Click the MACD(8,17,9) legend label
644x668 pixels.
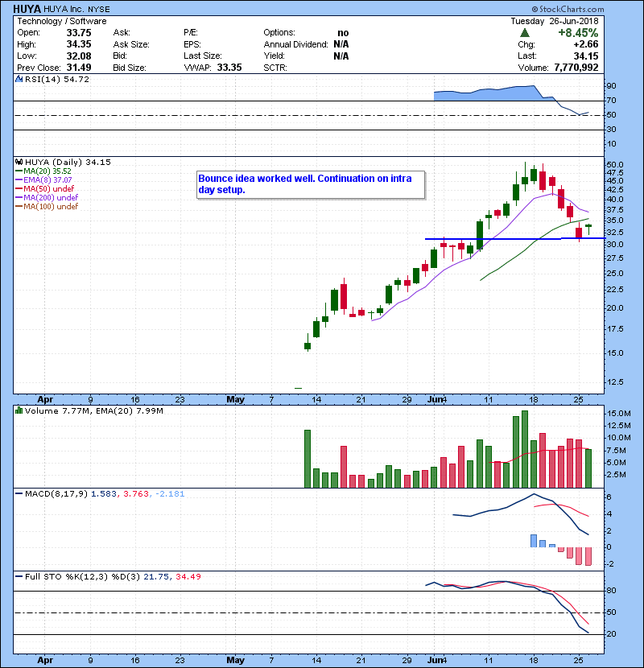click(56, 494)
